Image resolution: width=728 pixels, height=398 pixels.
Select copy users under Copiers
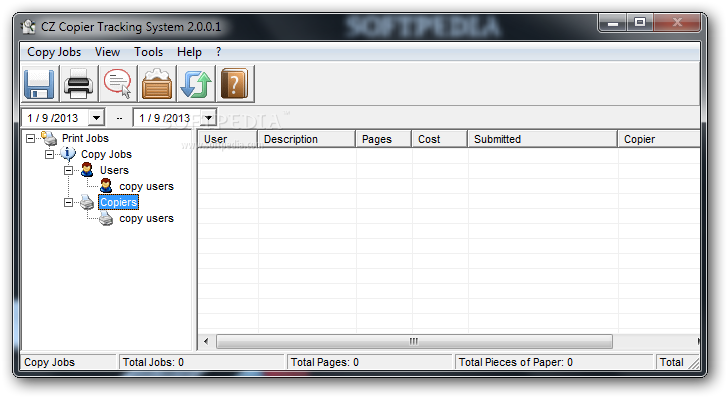(x=146, y=218)
